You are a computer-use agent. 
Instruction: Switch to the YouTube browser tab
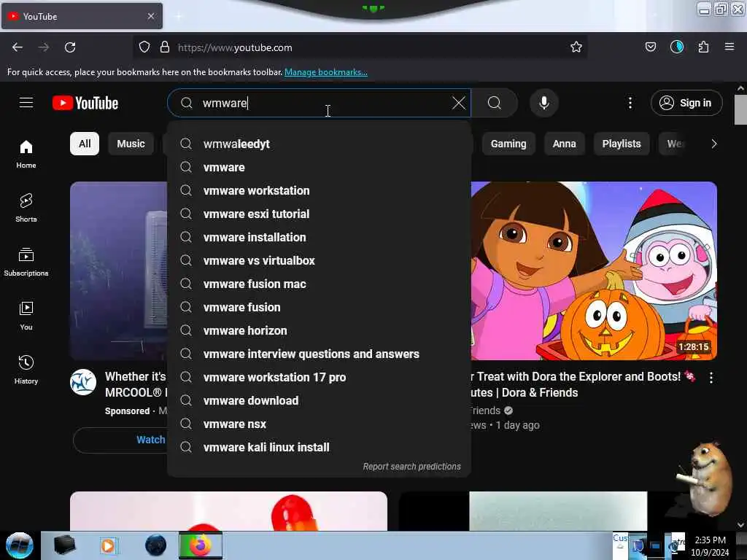click(x=82, y=16)
